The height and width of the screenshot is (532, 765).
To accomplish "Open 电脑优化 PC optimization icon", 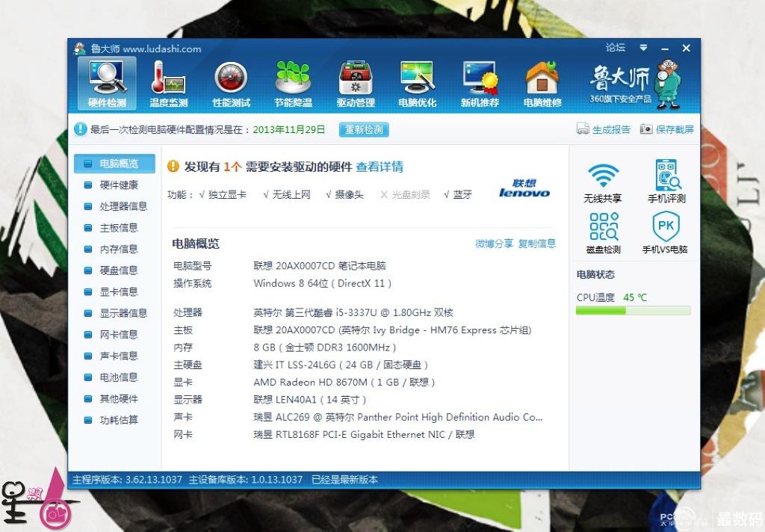I will pyautogui.click(x=418, y=84).
